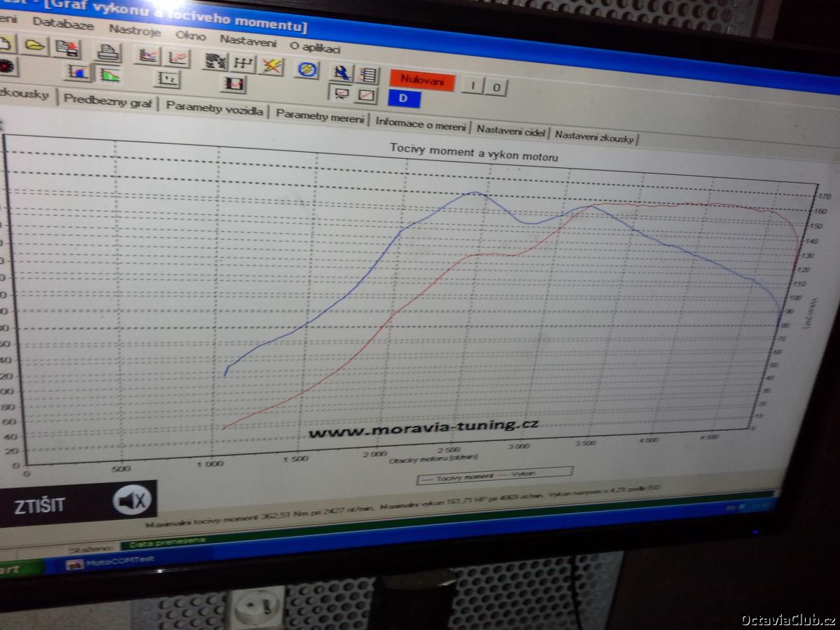The height and width of the screenshot is (630, 840).
Task: Toggle the blue D indicator button
Action: [404, 99]
